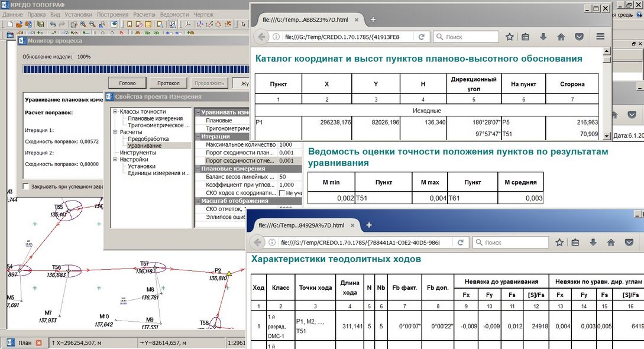Toggle the 'СКО ходов с координатн...' checkbox
The height and width of the screenshot is (349, 644).
282,193
